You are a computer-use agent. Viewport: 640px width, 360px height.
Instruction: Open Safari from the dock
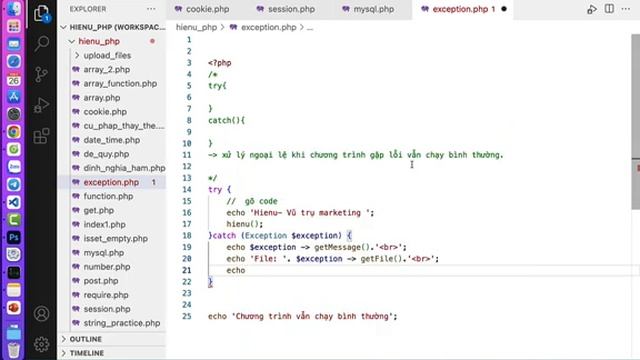(13, 62)
